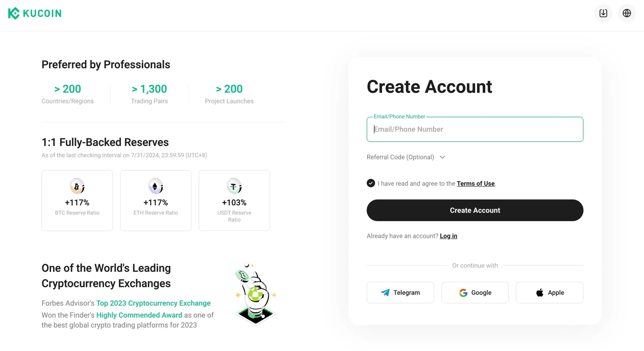Open the Highly Commended Award link
Screen dimensions: 644x351
pos(139,315)
